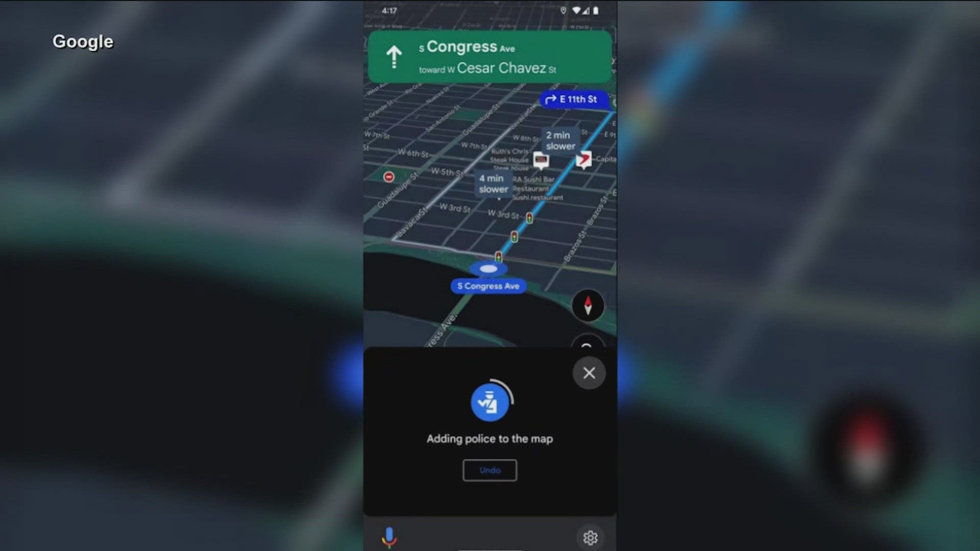Dismiss the police report notification
Image resolution: width=980 pixels, height=551 pixels.
[x=589, y=373]
